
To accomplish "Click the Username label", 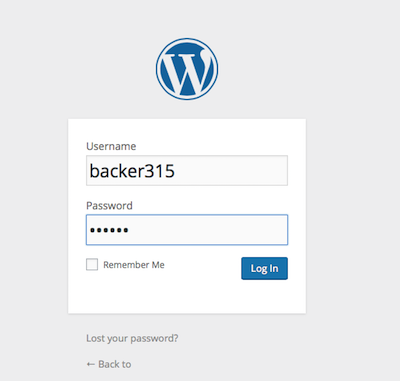I will (x=111, y=146).
